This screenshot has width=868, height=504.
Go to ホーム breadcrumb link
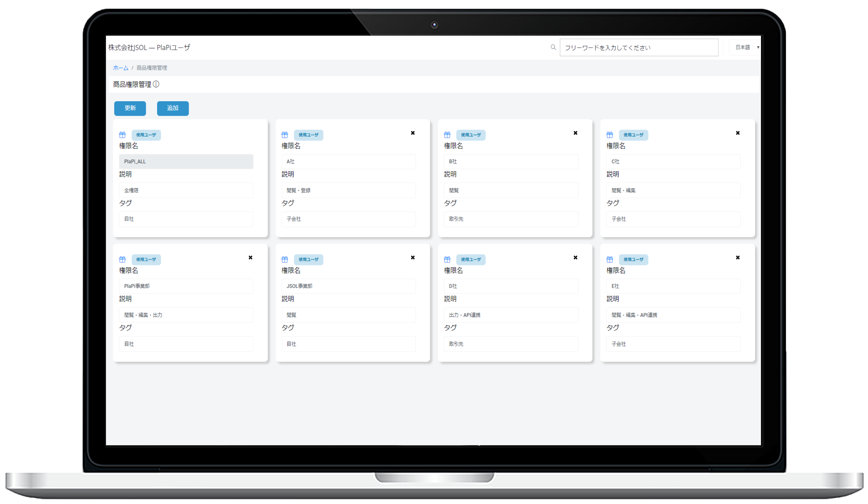(121, 68)
